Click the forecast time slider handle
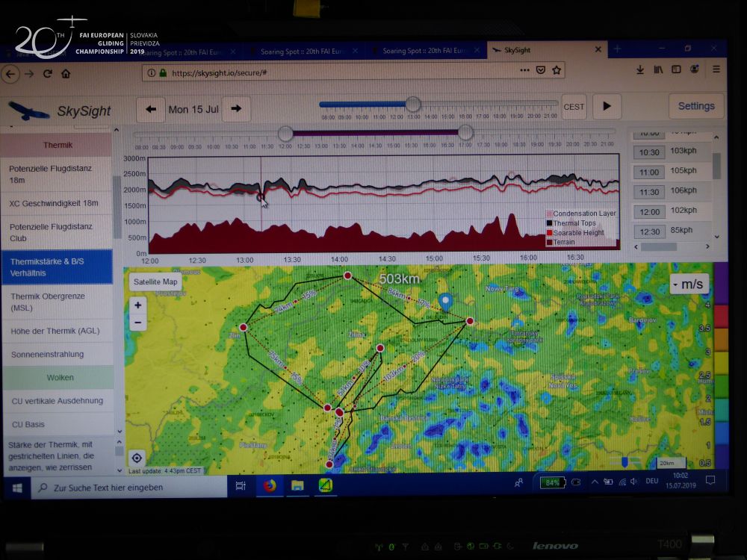Screen dimensions: 747x560 click(x=413, y=104)
